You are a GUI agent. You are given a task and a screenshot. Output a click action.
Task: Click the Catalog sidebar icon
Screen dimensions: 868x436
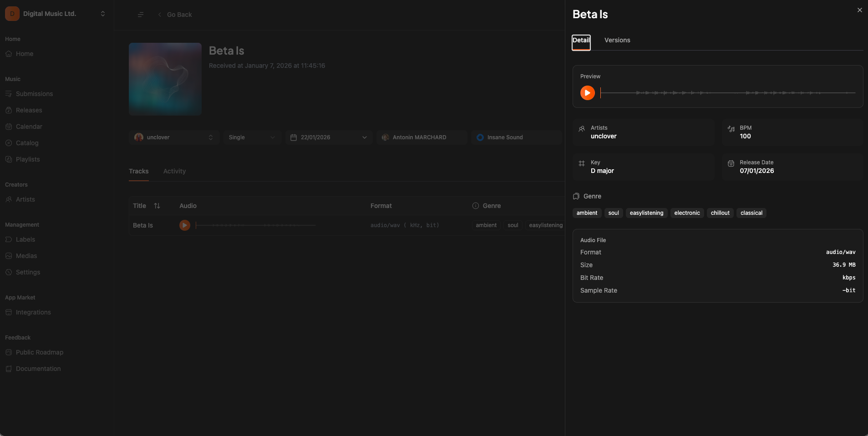click(x=9, y=143)
